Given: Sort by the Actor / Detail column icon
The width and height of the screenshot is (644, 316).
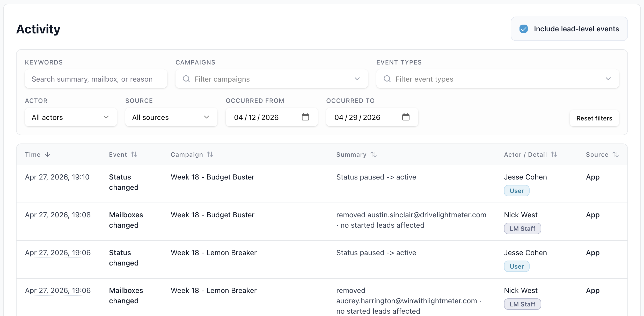Looking at the screenshot, I should tap(554, 155).
